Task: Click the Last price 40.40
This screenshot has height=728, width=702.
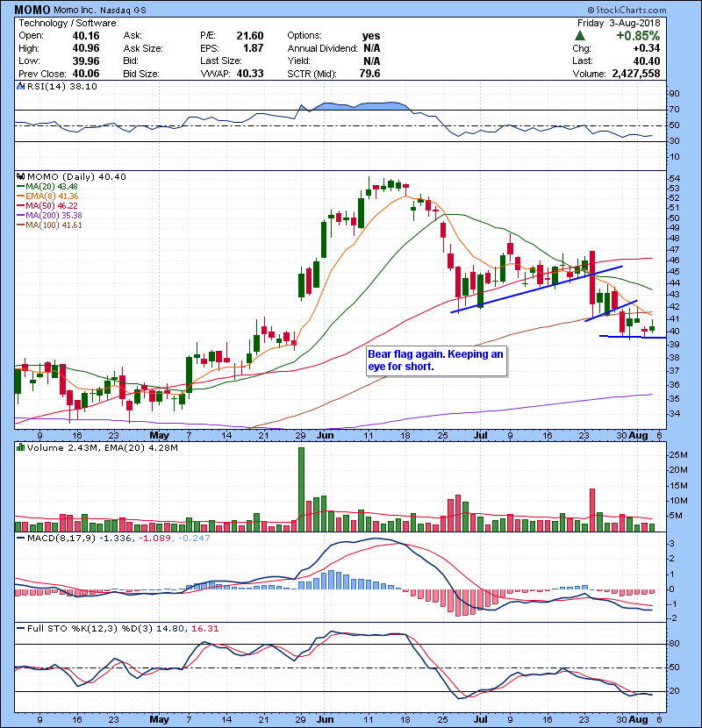Action: (647, 61)
